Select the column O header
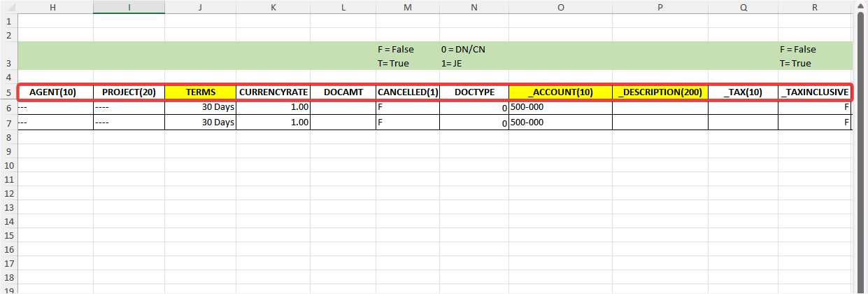This screenshot has height=294, width=868. coord(560,6)
